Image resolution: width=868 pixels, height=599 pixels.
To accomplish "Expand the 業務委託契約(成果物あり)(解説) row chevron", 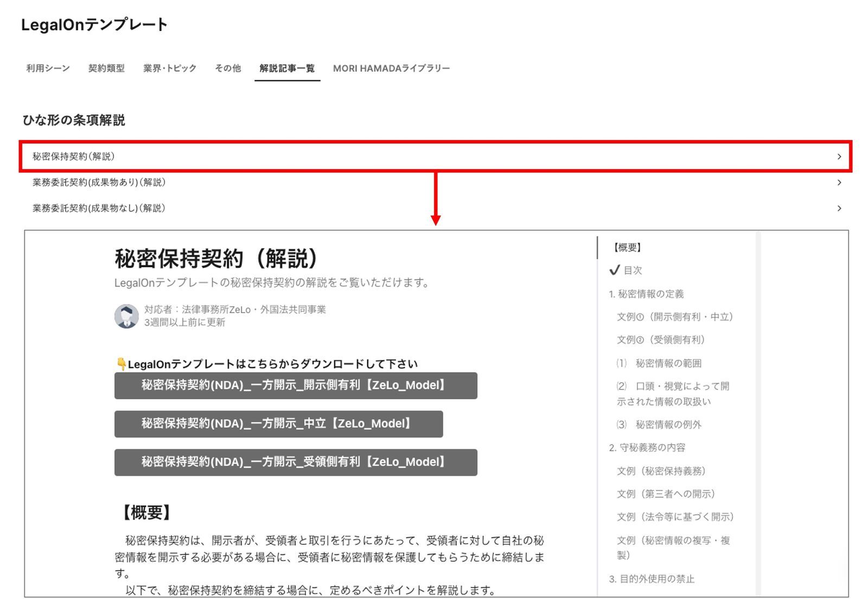I will point(839,183).
